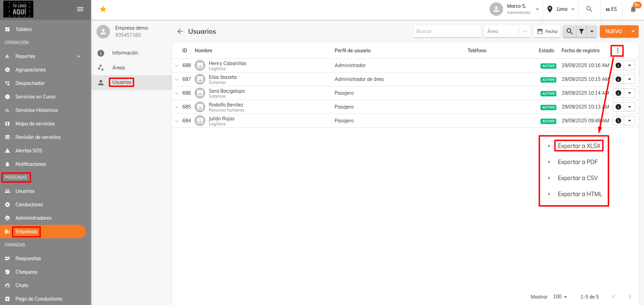The image size is (644, 305).
Task: Open the Mostrar 100 page size dropdown
Action: [560, 297]
